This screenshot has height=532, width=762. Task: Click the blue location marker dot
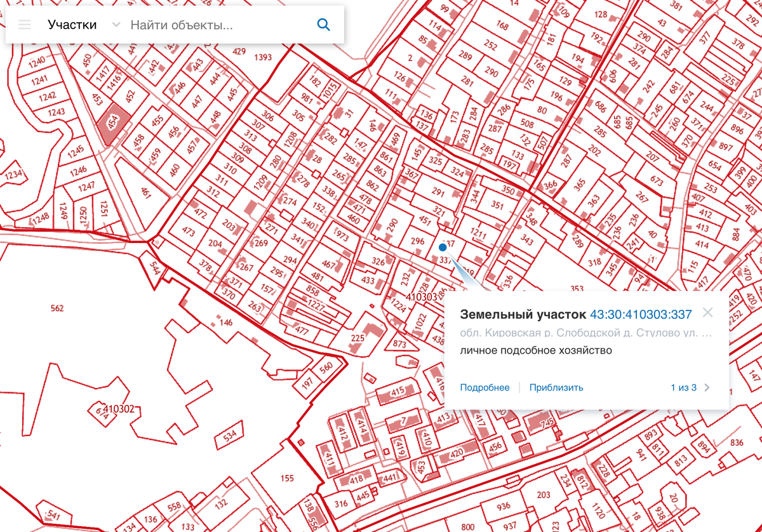[x=443, y=248]
